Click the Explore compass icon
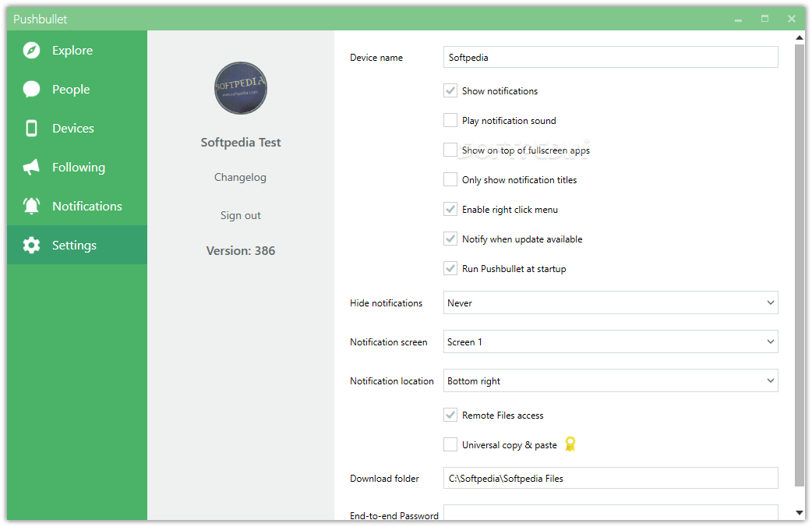The height and width of the screenshot is (527, 812). 32,50
